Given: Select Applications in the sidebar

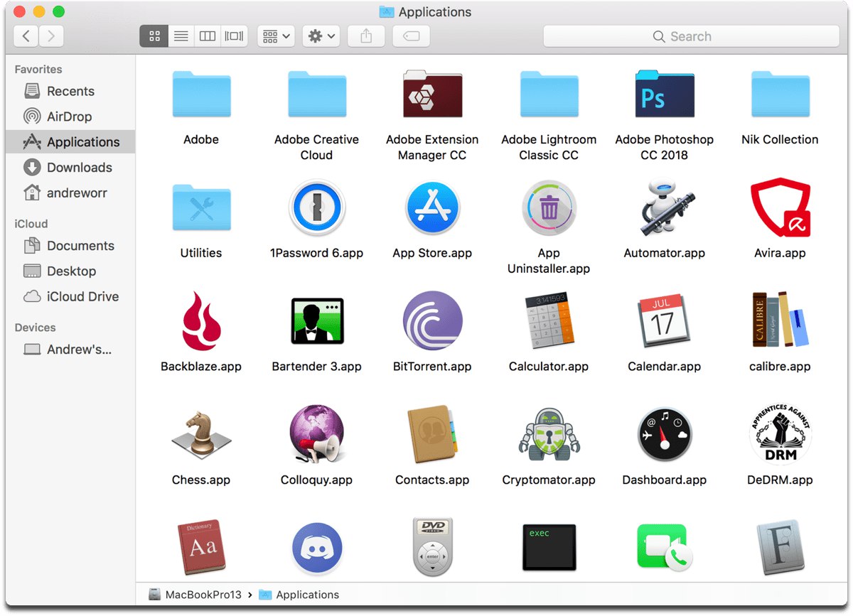Looking at the screenshot, I should tap(70, 142).
